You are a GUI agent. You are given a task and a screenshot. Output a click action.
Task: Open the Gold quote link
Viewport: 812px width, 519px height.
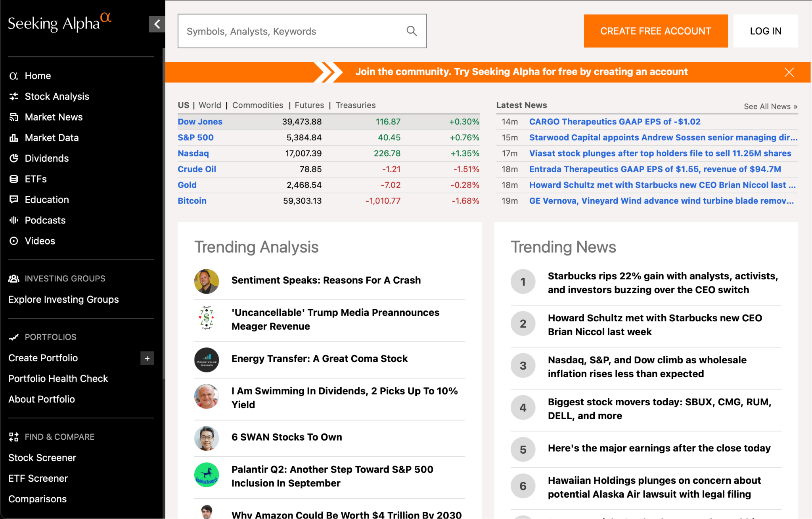(187, 185)
